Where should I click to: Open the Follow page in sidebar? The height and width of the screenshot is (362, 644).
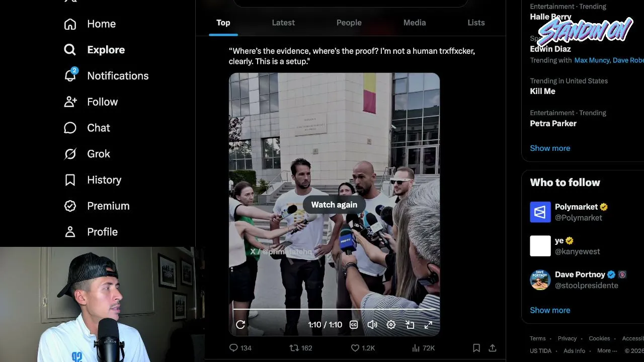(x=91, y=102)
